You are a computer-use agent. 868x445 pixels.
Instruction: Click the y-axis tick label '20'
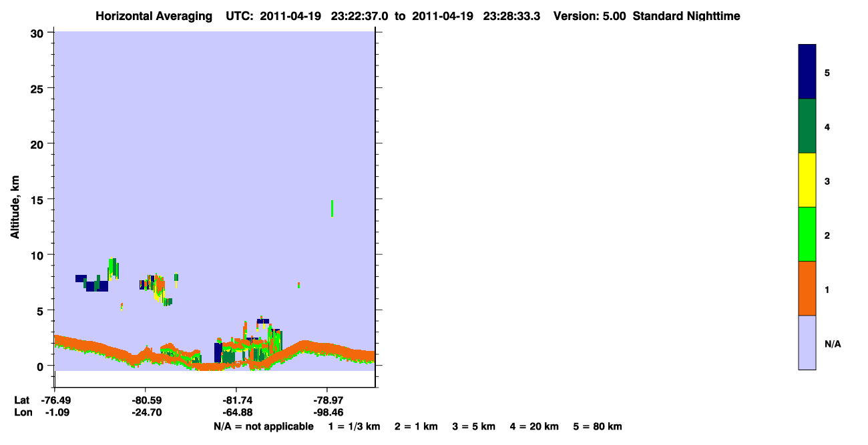point(38,143)
